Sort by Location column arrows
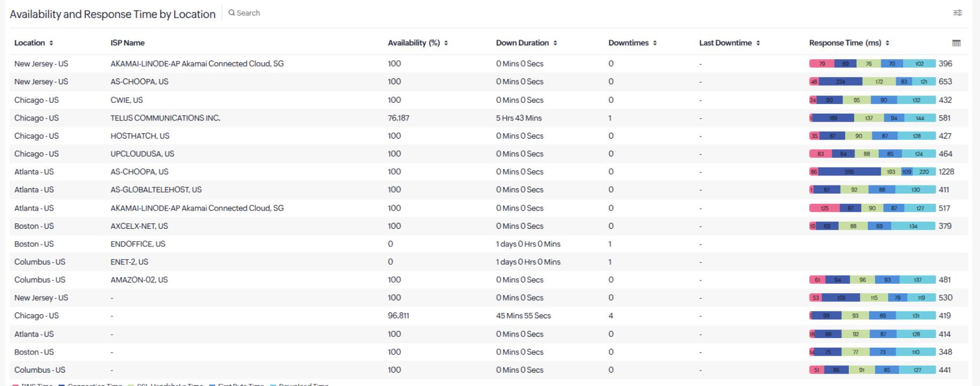Image resolution: width=980 pixels, height=386 pixels. [51, 43]
